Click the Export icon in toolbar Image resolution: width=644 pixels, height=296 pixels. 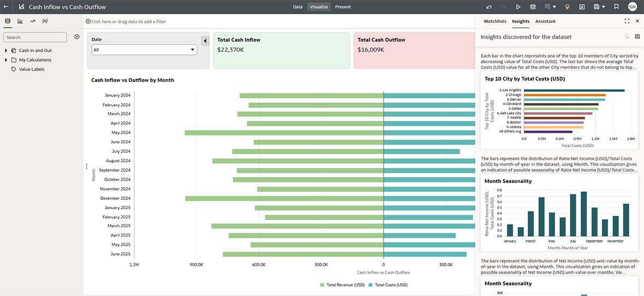pyautogui.click(x=582, y=7)
